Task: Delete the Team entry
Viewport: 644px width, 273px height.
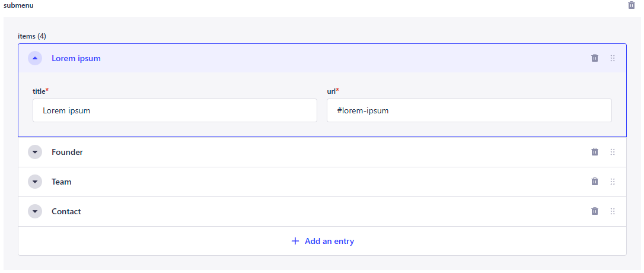Action: click(x=595, y=182)
